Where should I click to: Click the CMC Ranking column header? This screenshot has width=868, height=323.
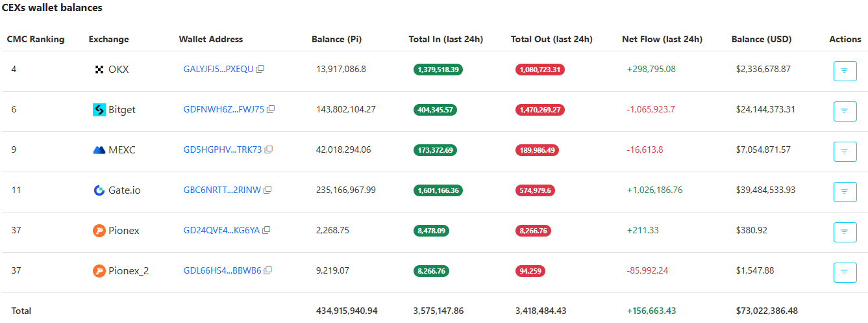[x=36, y=39]
